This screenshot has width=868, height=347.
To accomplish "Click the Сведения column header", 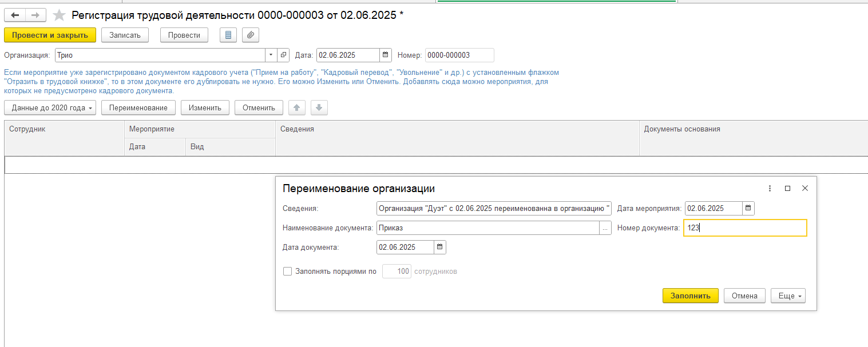I will coord(457,137).
